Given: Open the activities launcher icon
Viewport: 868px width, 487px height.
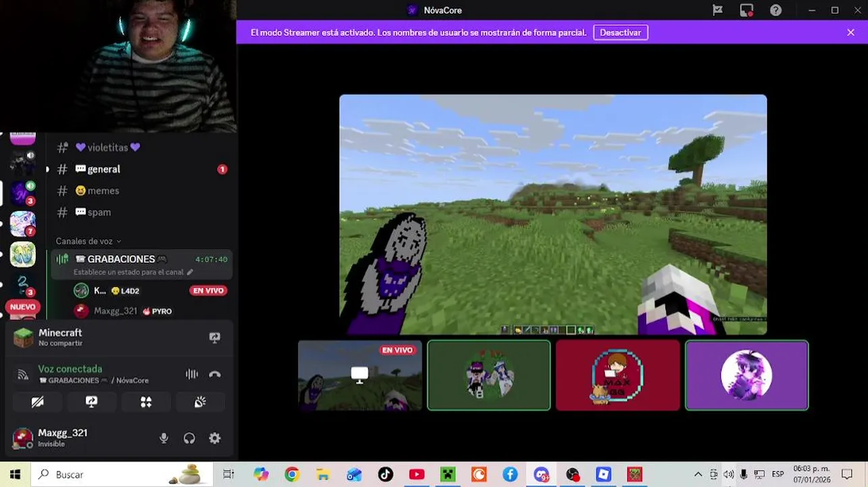Looking at the screenshot, I should point(146,402).
